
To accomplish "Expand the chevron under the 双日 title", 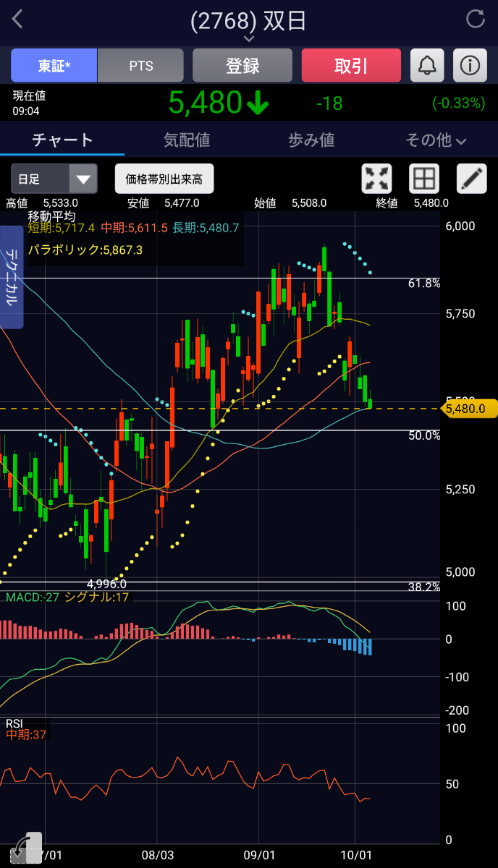I will (x=249, y=38).
